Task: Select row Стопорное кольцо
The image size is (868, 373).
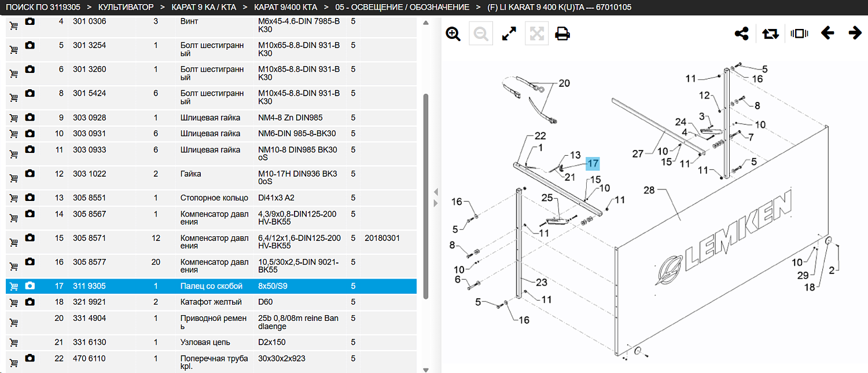Action: pyautogui.click(x=211, y=198)
